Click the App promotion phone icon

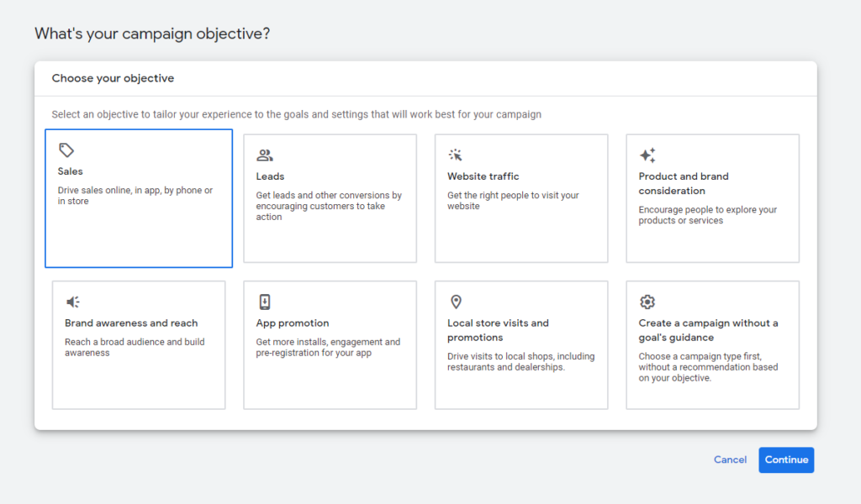[x=265, y=302]
